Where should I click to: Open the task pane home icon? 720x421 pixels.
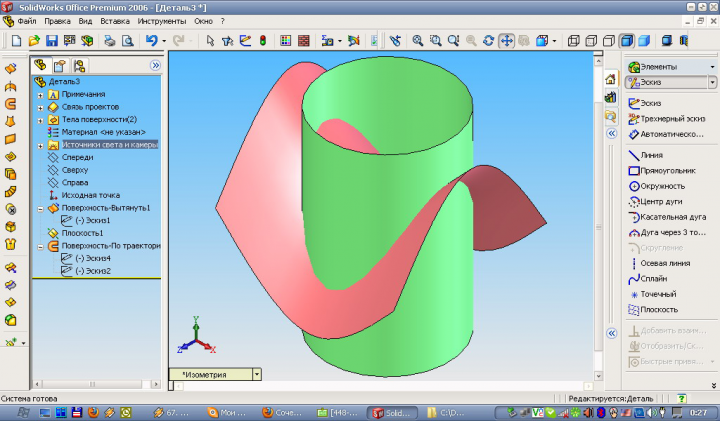click(x=610, y=79)
